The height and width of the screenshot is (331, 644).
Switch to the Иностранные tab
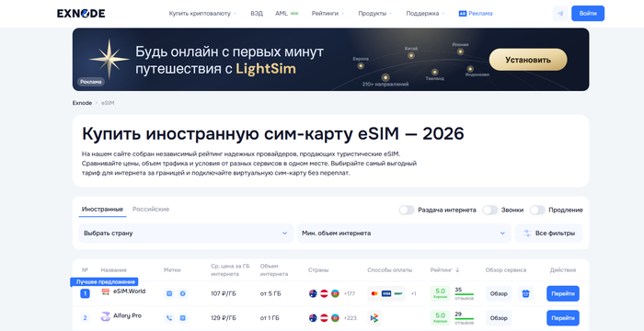click(102, 210)
